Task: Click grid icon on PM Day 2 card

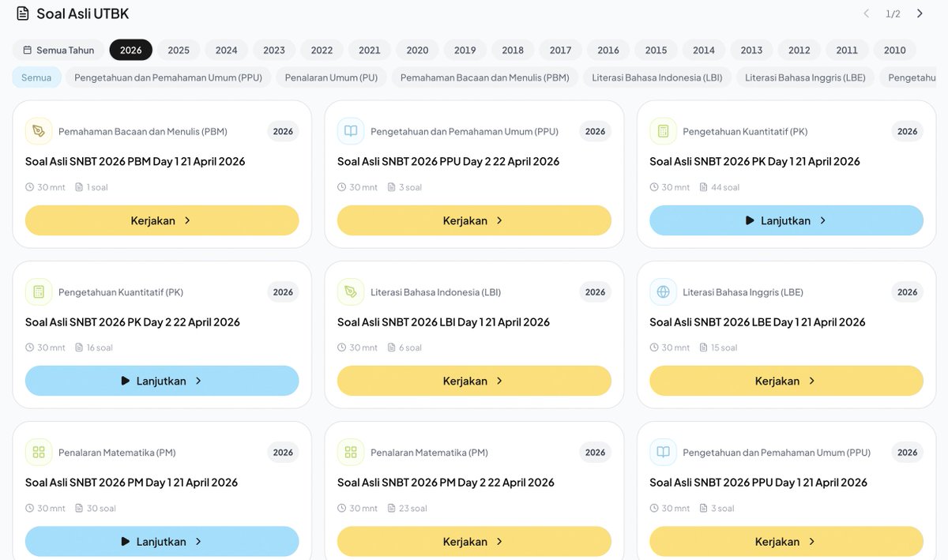Action: click(x=351, y=453)
